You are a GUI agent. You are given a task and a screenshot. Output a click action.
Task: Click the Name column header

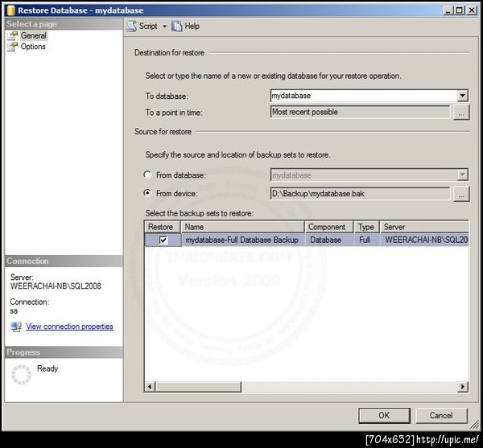pyautogui.click(x=242, y=227)
